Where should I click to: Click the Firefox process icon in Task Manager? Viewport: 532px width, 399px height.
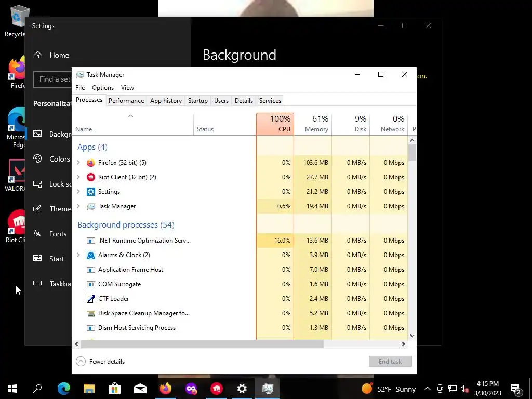(90, 163)
